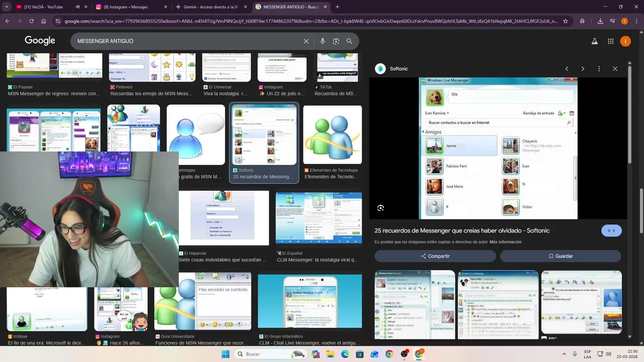Go back to previous page
The width and height of the screenshot is (644, 362).
(x=7, y=21)
